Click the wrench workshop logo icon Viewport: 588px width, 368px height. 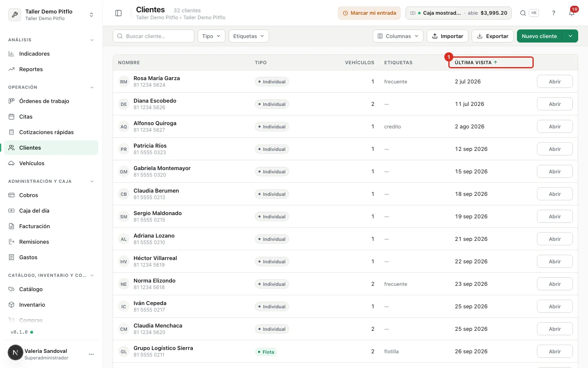tap(15, 15)
